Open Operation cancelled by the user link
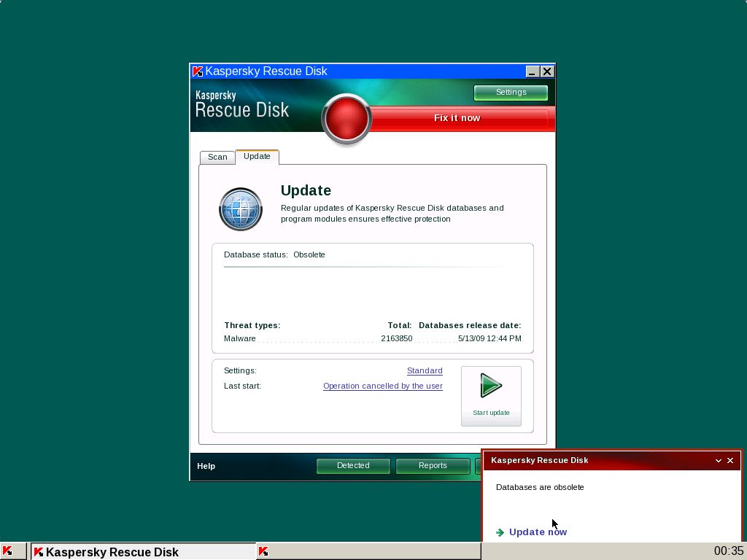Image resolution: width=747 pixels, height=560 pixels. [382, 386]
